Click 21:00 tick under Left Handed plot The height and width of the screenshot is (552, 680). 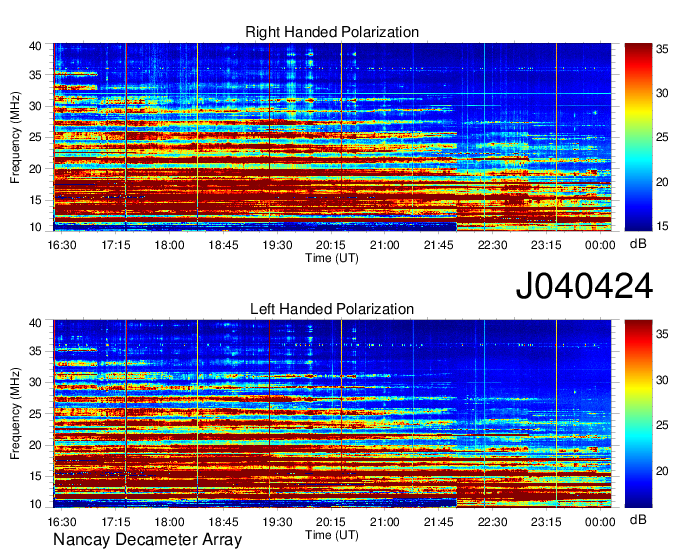point(385,522)
